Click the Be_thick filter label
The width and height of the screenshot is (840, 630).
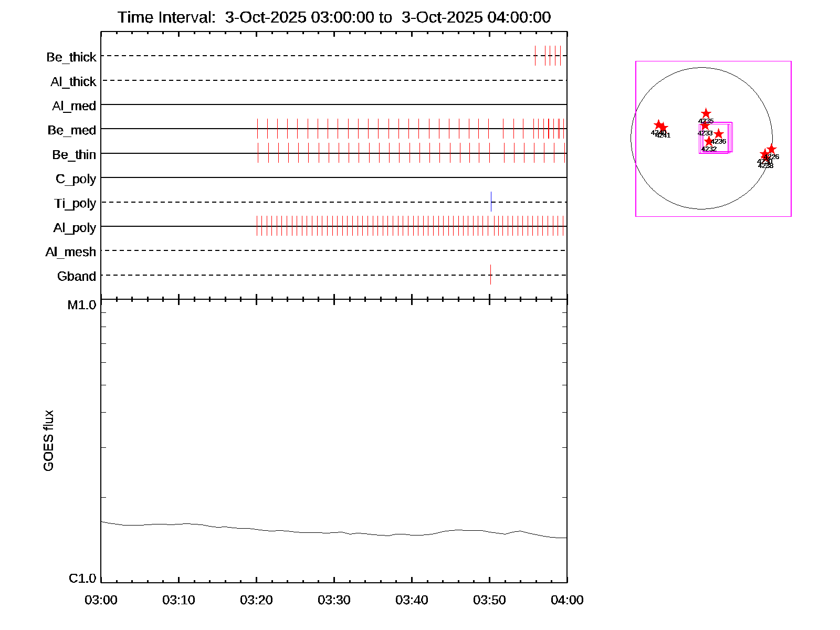click(71, 57)
